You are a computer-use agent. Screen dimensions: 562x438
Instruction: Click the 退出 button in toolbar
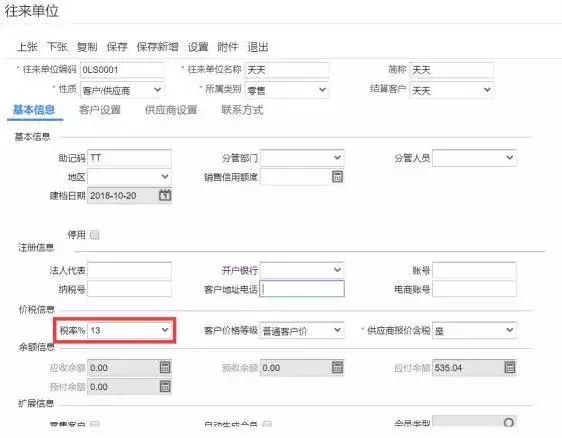point(258,47)
